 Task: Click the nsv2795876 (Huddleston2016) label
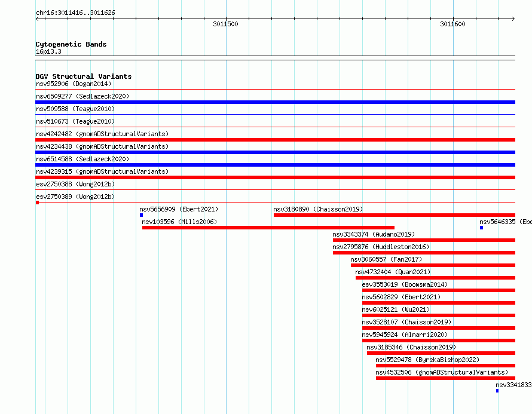click(x=381, y=247)
